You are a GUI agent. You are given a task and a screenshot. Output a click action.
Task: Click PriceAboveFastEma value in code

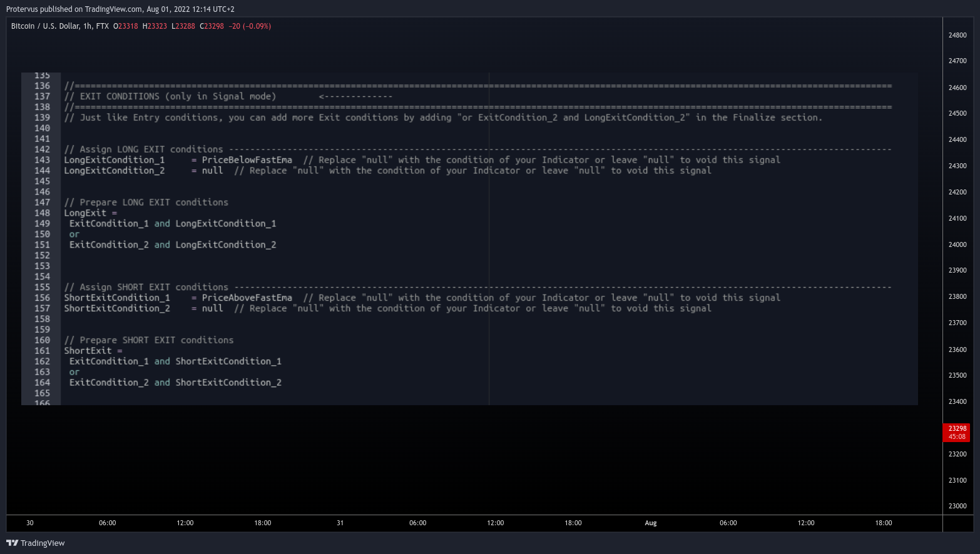[247, 298]
